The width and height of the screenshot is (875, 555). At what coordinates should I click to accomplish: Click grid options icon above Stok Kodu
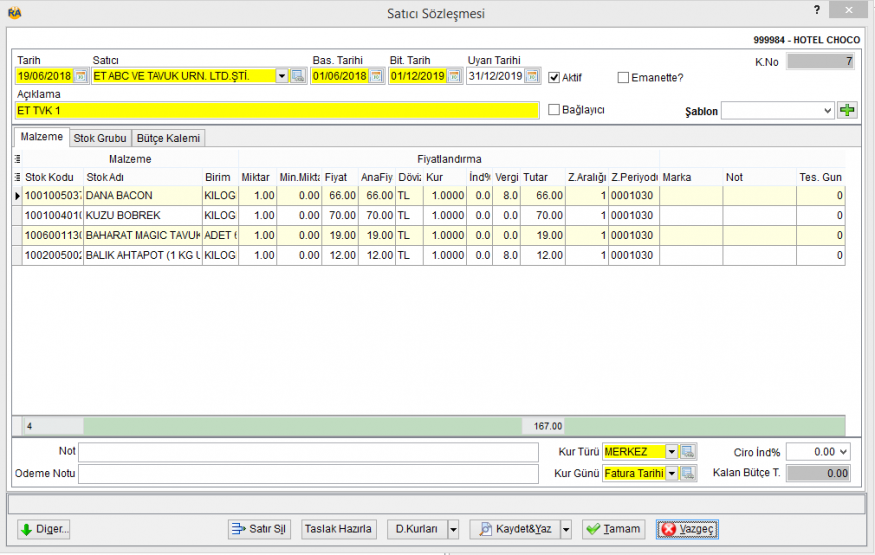pyautogui.click(x=17, y=159)
